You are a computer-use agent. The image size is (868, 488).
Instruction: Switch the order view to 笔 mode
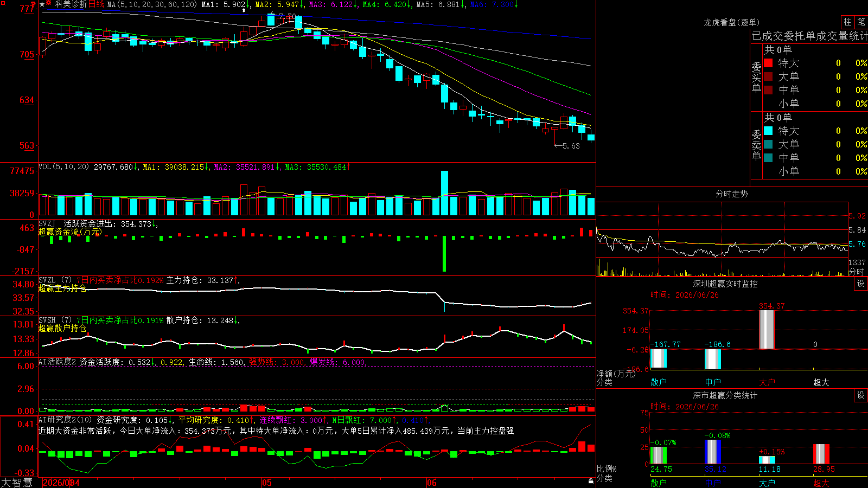point(861,22)
